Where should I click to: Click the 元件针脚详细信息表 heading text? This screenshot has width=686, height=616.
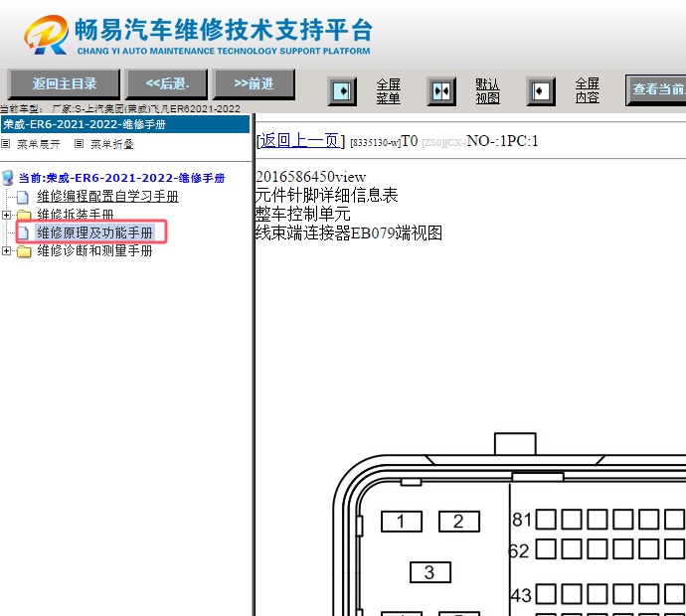click(326, 195)
